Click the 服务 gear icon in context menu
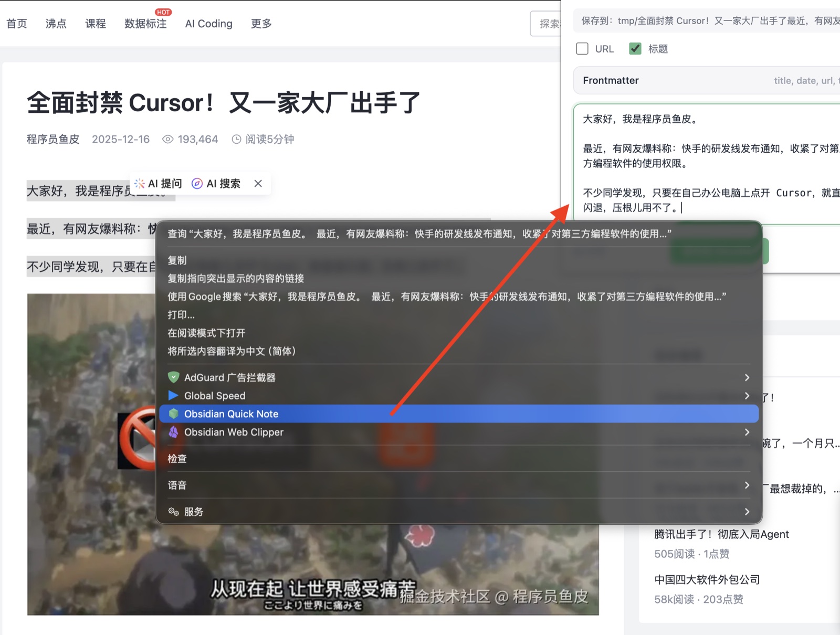Viewport: 840px width, 635px height. pyautogui.click(x=173, y=512)
